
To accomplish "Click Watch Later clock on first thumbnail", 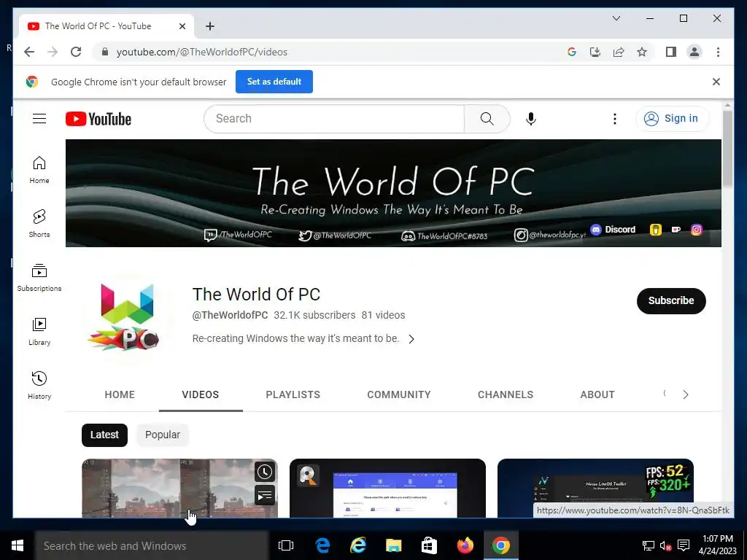I will coord(265,472).
